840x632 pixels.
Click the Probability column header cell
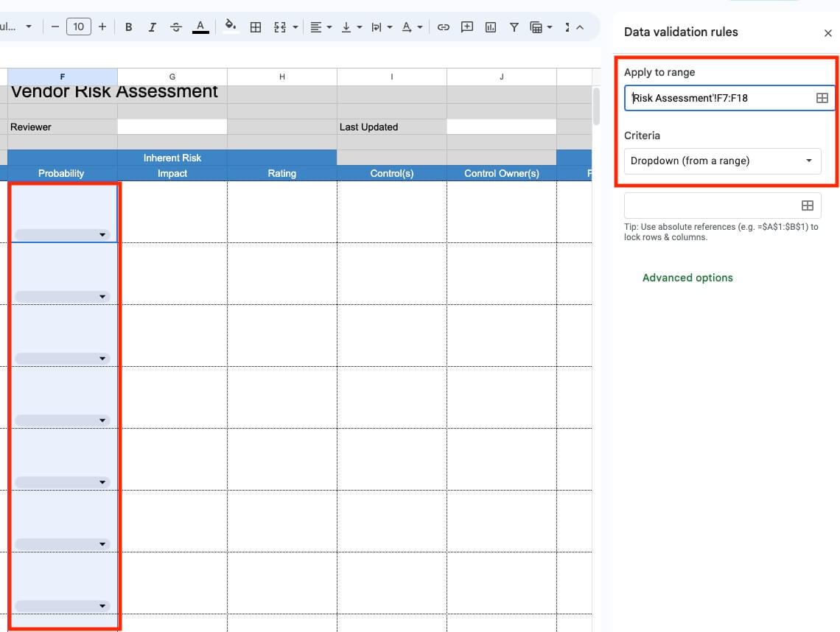(62, 174)
